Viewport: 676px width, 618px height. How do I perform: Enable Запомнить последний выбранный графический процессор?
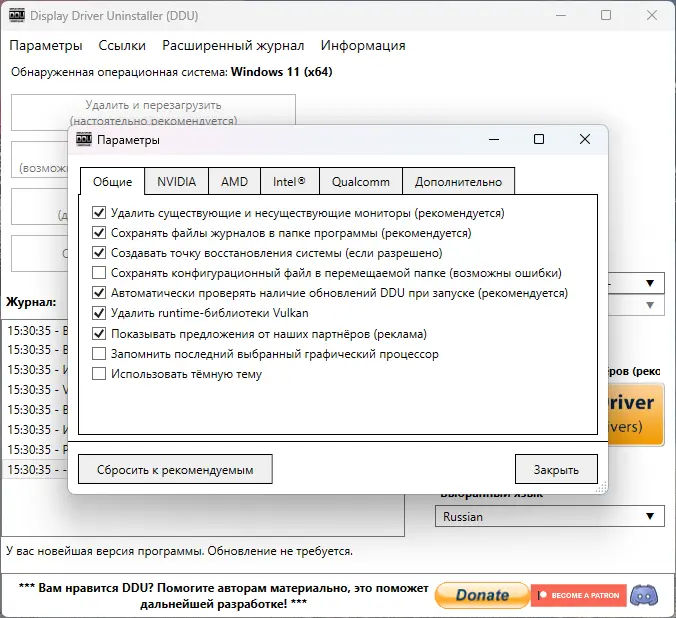point(99,354)
